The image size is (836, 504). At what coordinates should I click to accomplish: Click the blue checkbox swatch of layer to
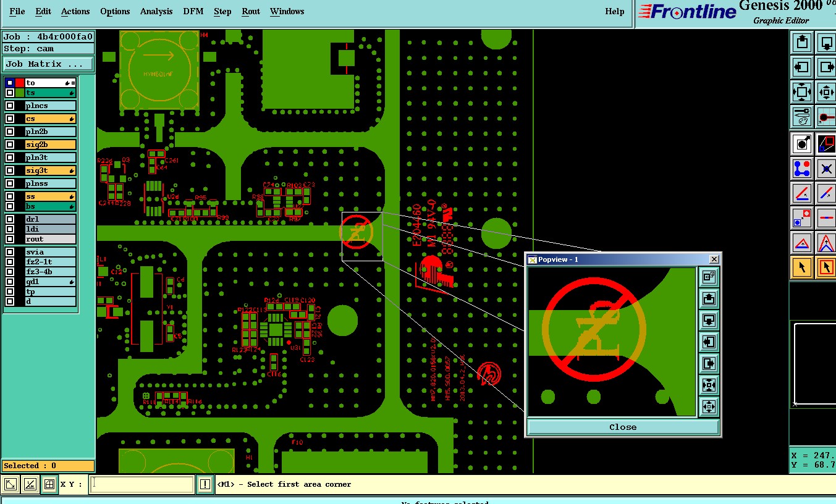point(10,83)
